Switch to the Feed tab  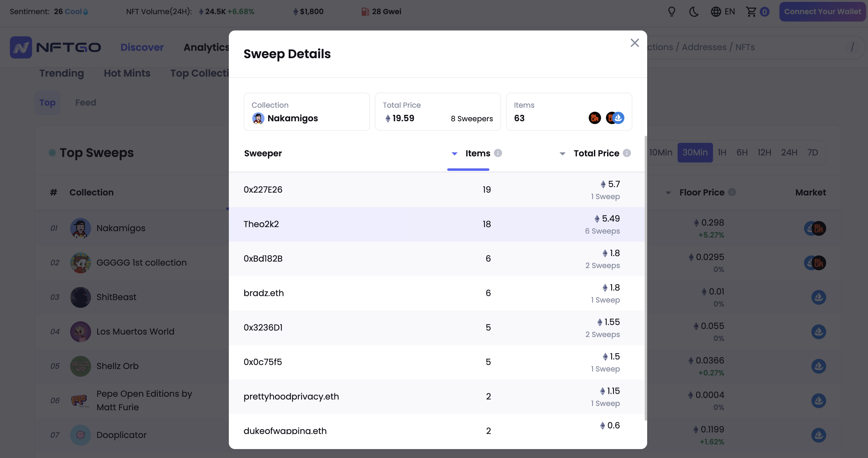86,102
